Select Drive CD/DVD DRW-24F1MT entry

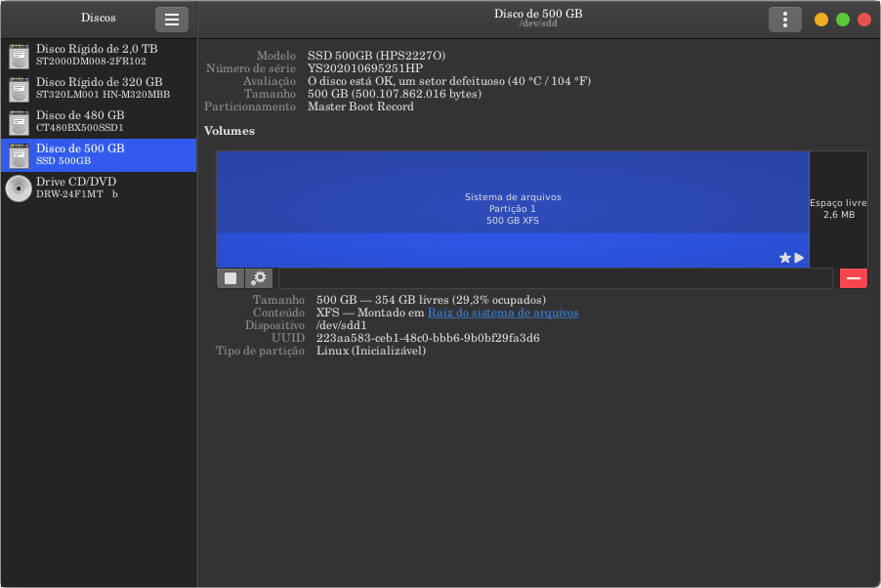tap(99, 188)
